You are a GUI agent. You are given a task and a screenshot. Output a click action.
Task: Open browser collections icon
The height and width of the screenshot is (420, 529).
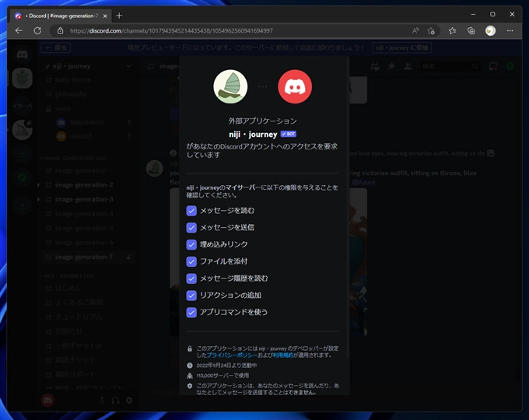471,30
